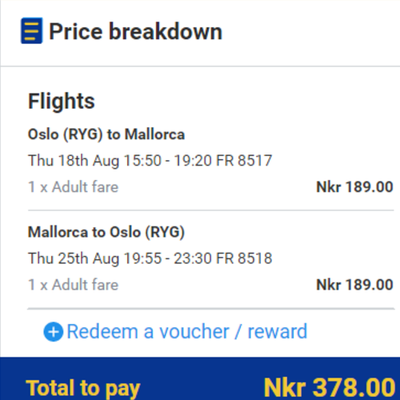Click flight number FR 8518
The width and height of the screenshot is (400, 400).
[x=244, y=258]
